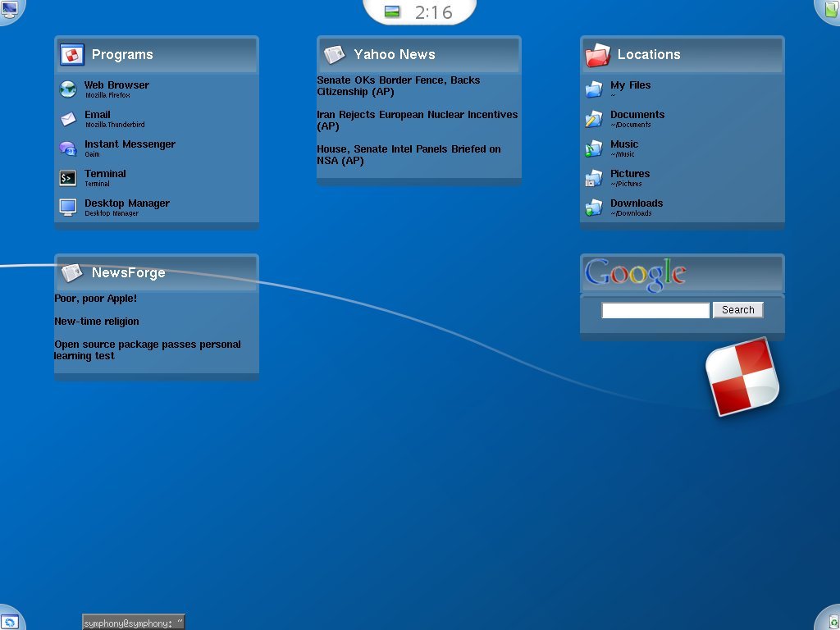Open 'Iran Rejects European Nuclear Incentives' story

[418, 120]
